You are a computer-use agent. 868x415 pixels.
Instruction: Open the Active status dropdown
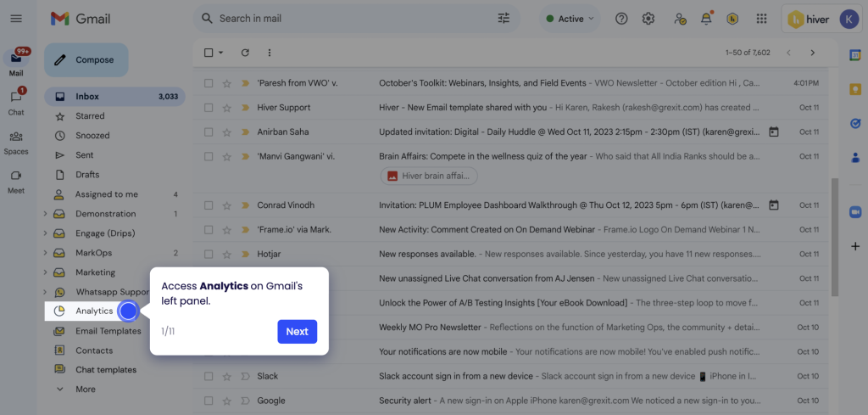tap(570, 19)
